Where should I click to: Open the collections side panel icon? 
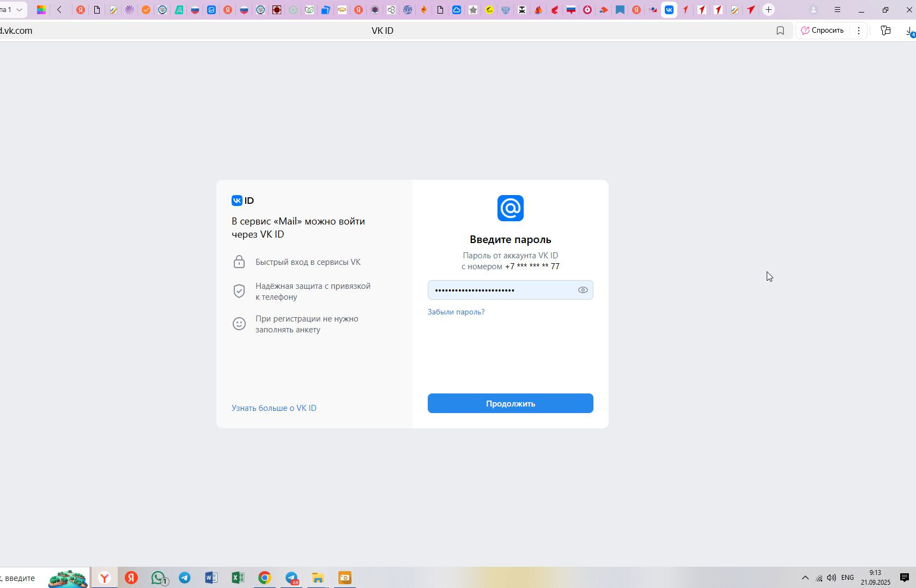[885, 31]
